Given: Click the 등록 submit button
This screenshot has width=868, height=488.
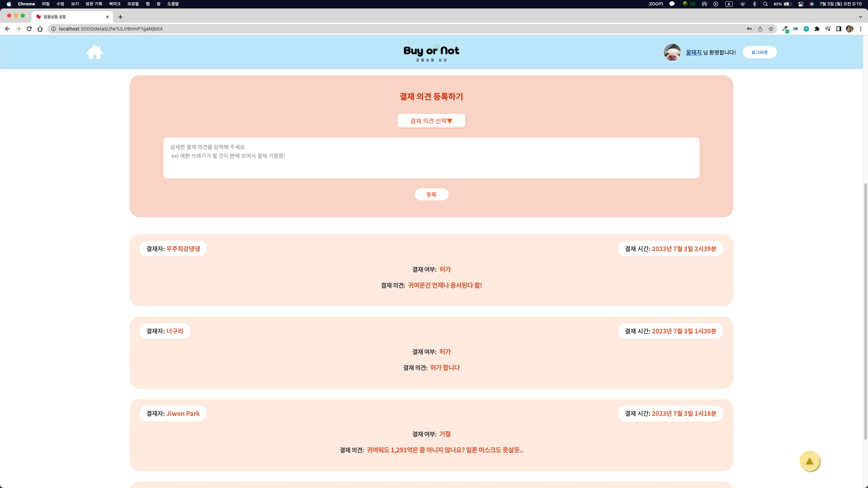Looking at the screenshot, I should click(431, 194).
